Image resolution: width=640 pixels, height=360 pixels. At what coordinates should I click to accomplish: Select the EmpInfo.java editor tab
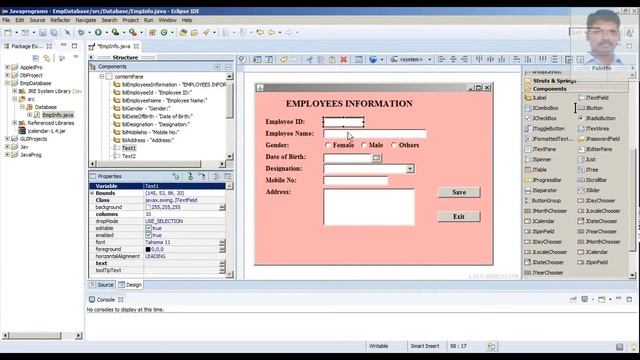(x=114, y=47)
